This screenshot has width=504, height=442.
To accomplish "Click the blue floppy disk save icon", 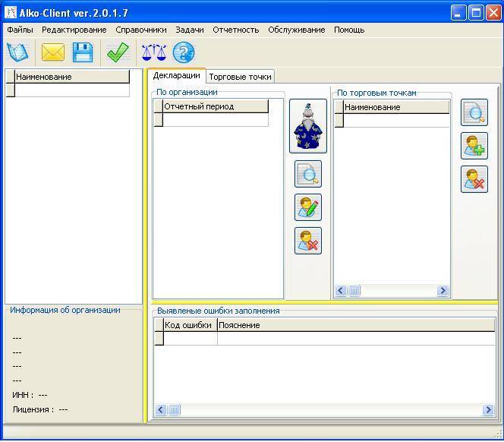I will click(83, 52).
